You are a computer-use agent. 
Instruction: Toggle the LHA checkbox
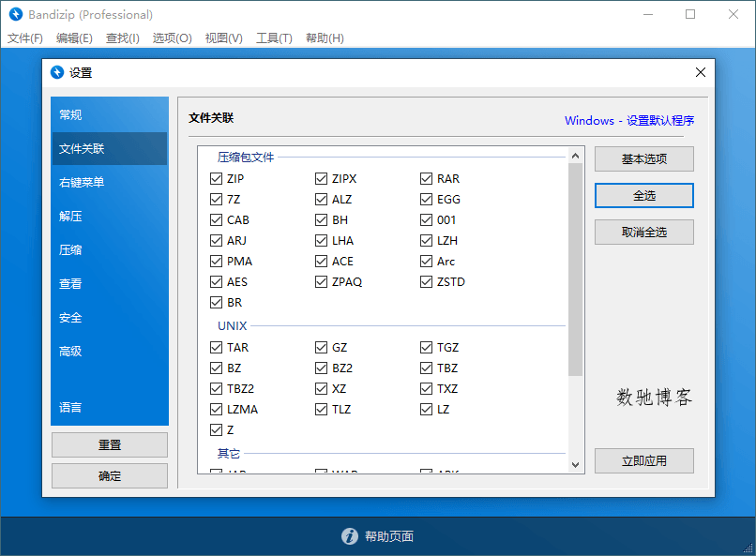pyautogui.click(x=321, y=240)
